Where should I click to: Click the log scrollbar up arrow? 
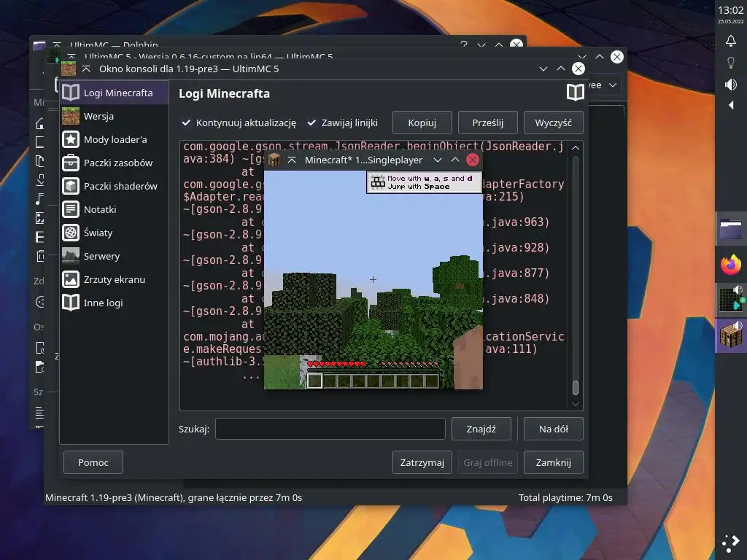point(576,148)
